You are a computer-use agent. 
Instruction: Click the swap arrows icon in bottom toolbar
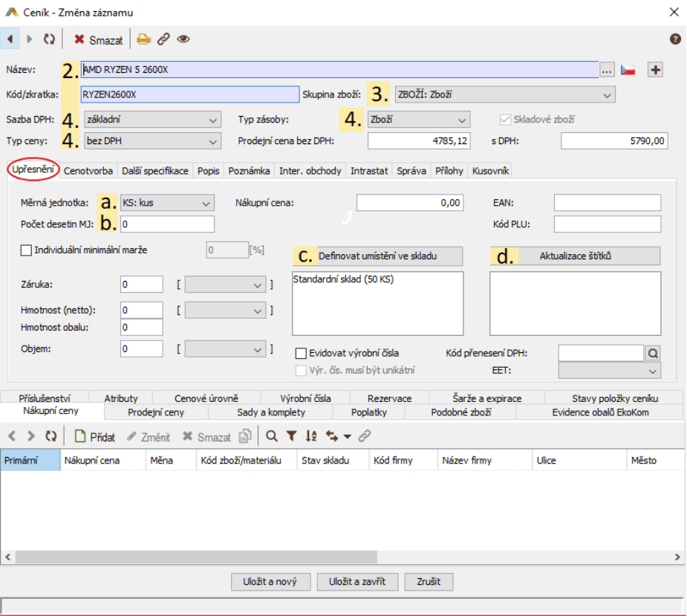332,435
